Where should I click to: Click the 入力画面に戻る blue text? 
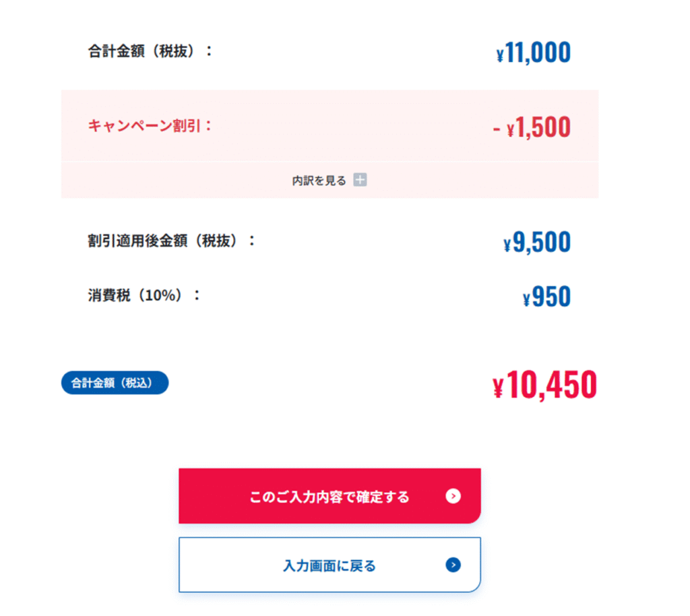pyautogui.click(x=330, y=565)
